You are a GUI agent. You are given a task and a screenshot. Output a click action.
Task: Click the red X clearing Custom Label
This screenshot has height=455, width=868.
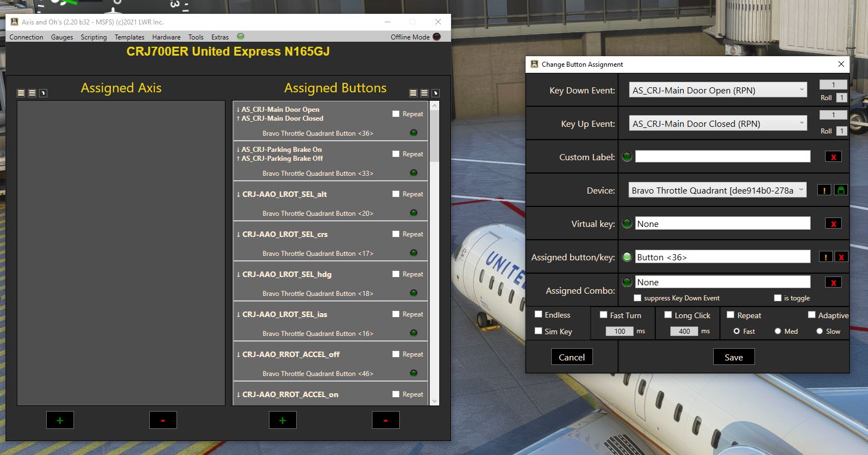tap(833, 157)
